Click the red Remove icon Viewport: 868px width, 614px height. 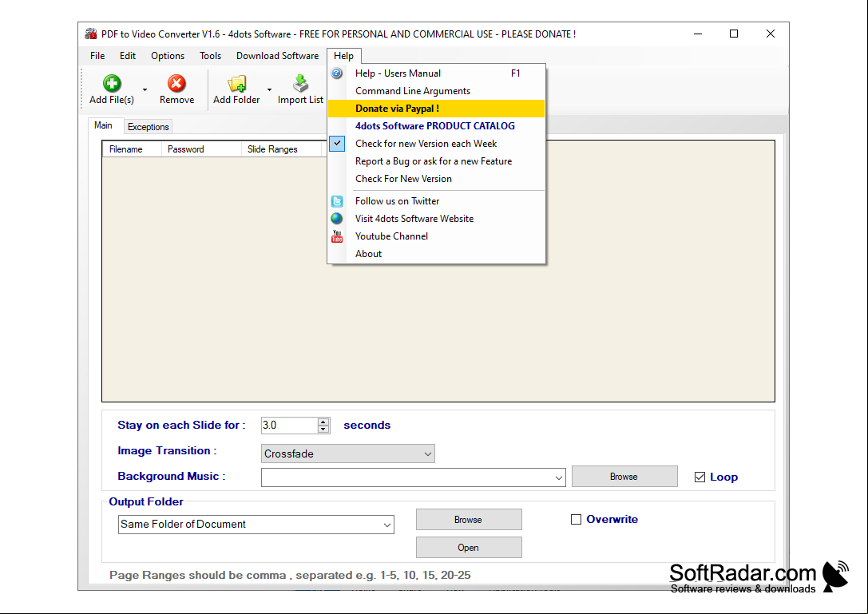pos(176,83)
